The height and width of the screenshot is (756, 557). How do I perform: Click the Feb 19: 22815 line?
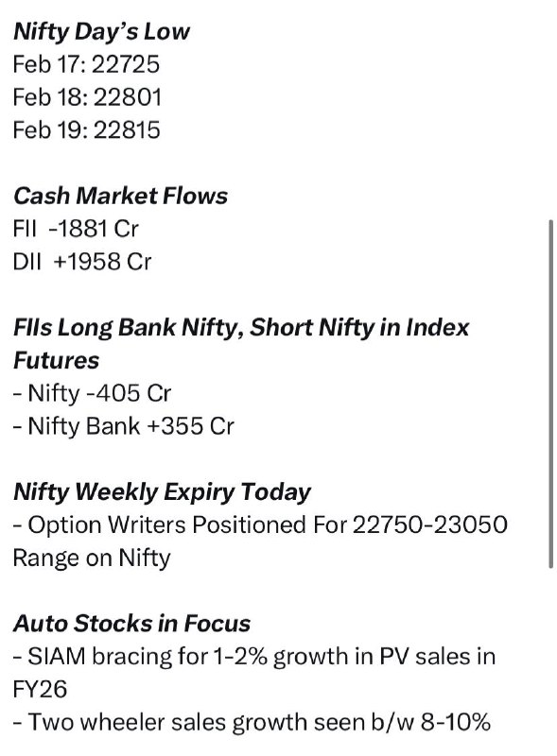click(86, 130)
